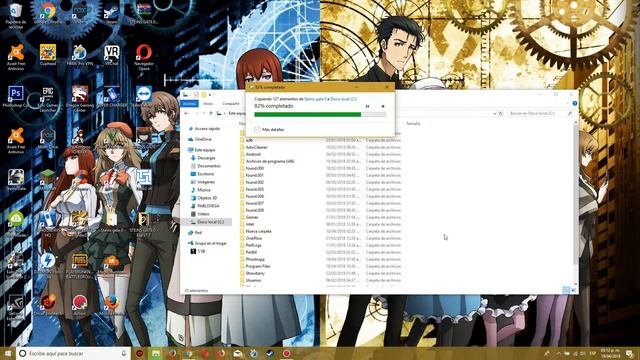
Task: Open the Disco local (C:) destination link
Action: coord(343,99)
